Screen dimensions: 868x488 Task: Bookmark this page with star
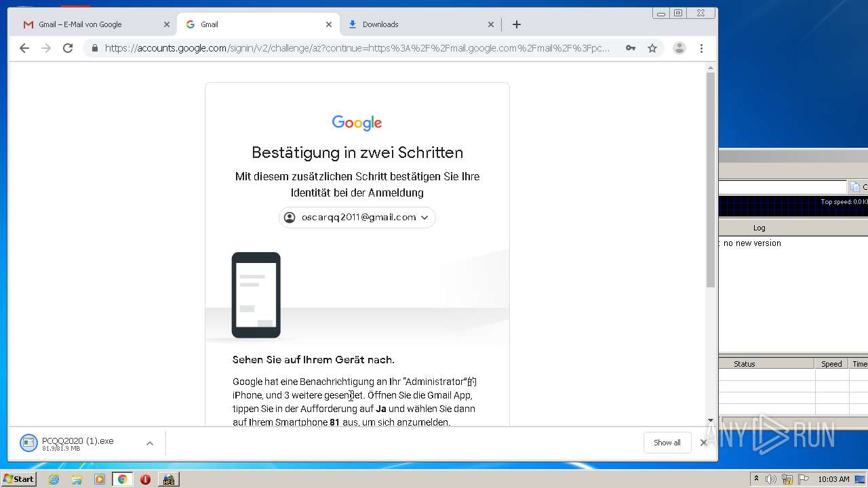pos(652,48)
